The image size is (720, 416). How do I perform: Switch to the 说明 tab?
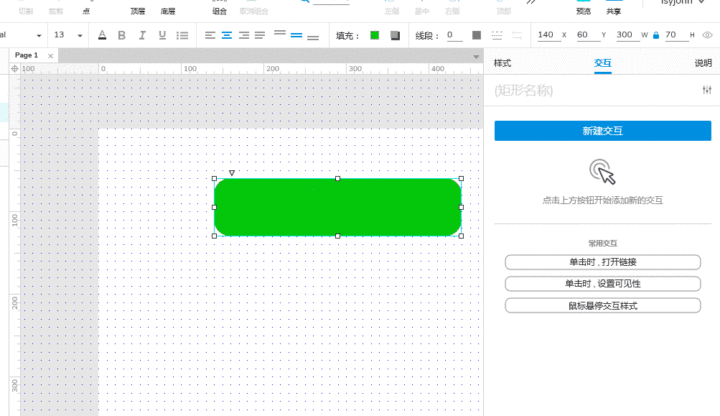tap(703, 63)
